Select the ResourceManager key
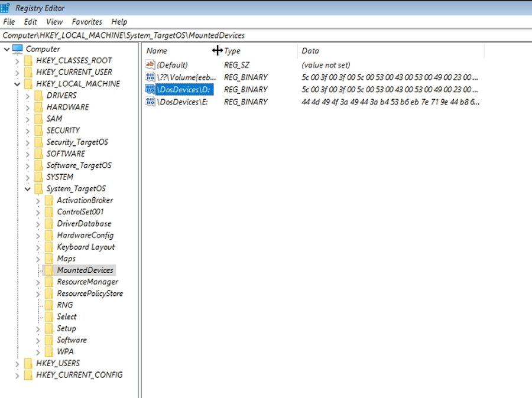The image size is (532, 398). click(87, 282)
